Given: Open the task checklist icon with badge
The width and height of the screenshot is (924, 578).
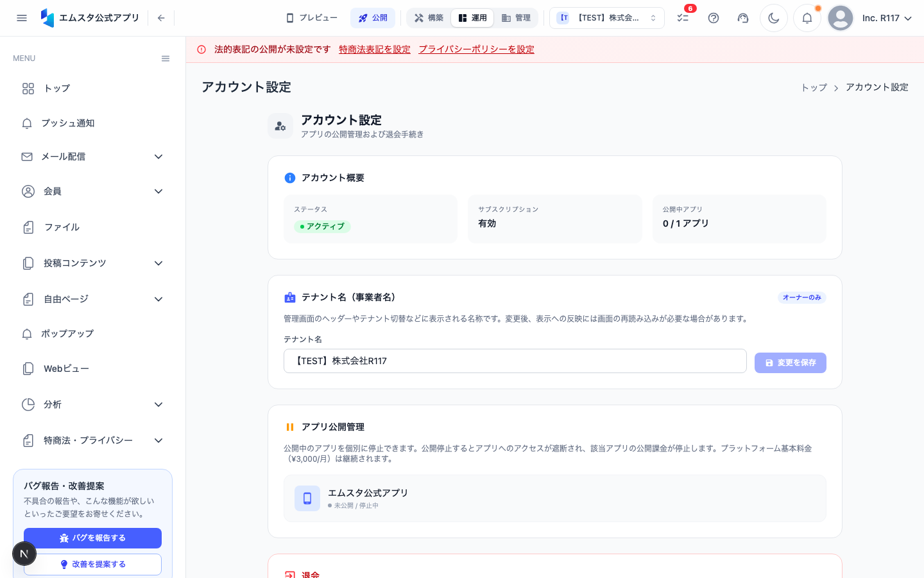Looking at the screenshot, I should click(x=683, y=18).
